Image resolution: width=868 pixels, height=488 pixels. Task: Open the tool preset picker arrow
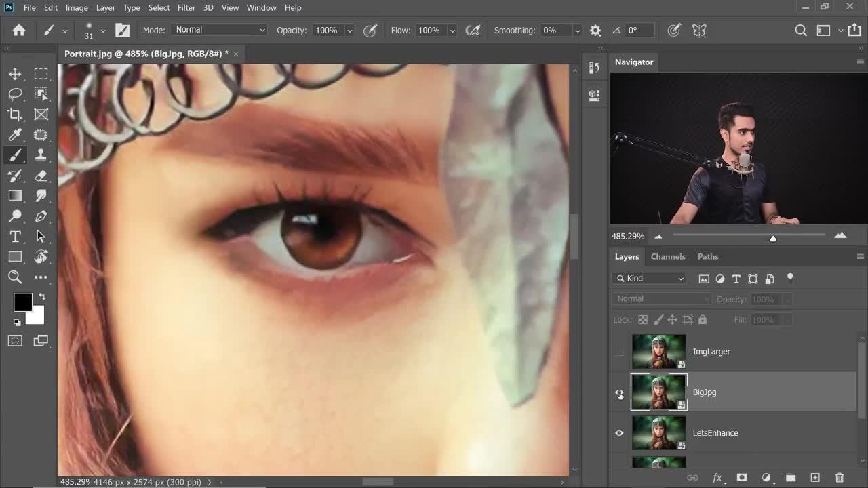point(65,30)
